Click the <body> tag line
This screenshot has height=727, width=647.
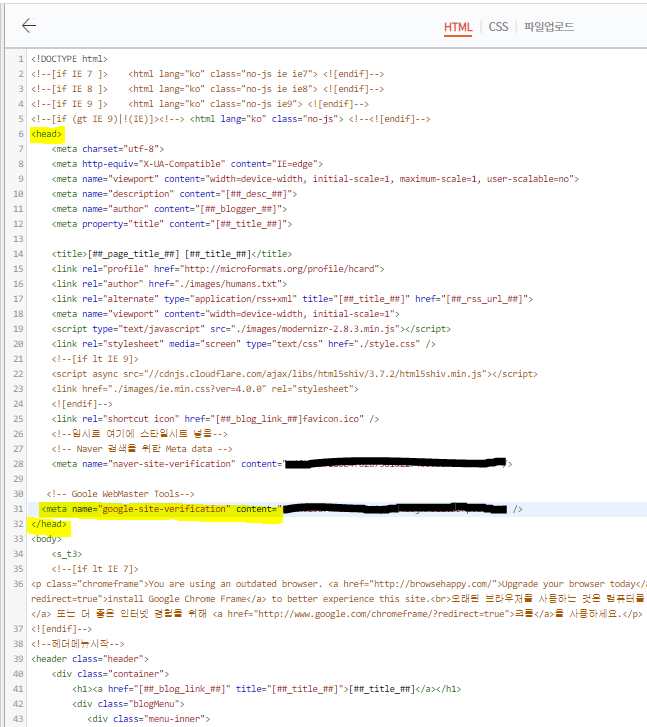coord(46,539)
